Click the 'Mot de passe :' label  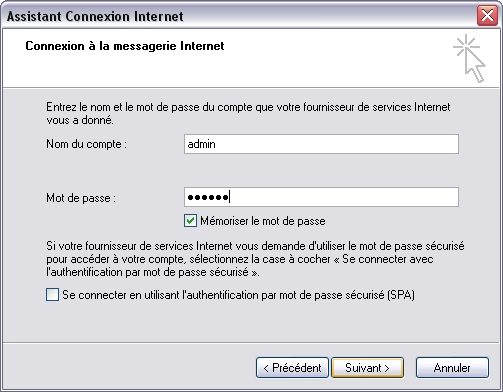coord(81,198)
